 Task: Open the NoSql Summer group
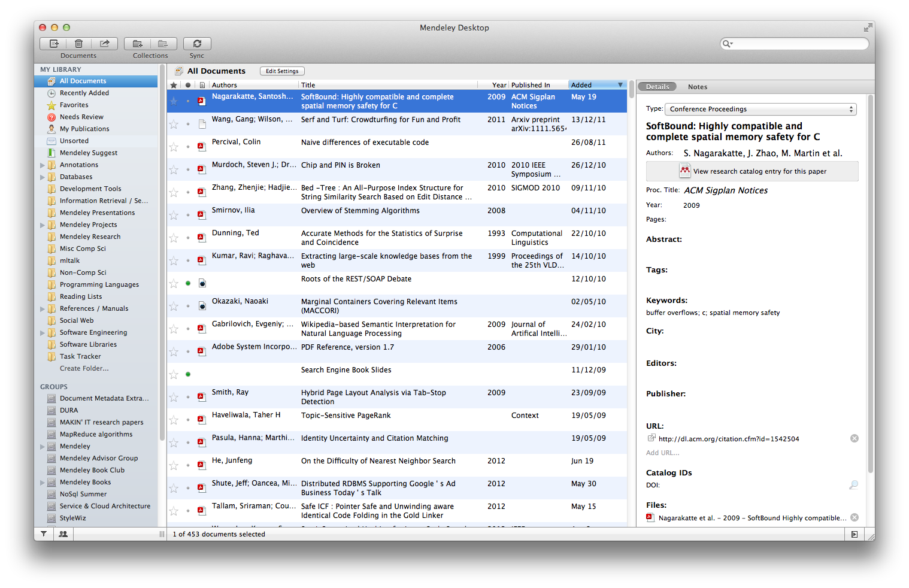pos(83,494)
